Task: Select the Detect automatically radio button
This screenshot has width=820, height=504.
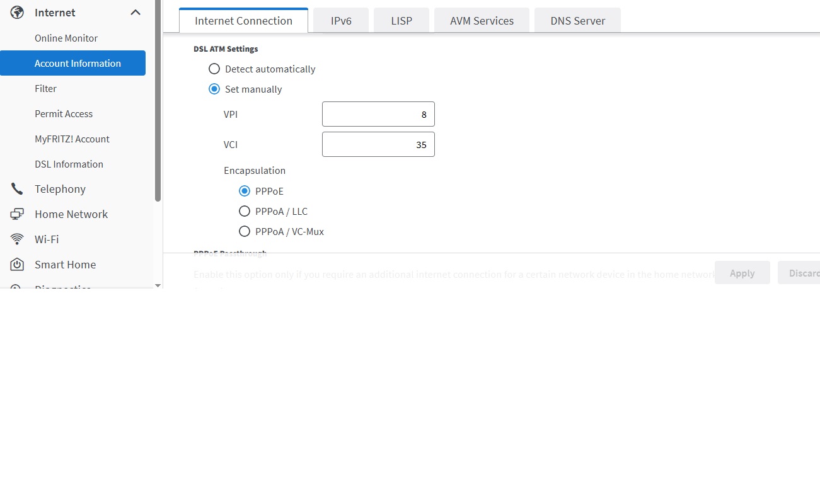Action: 214,69
